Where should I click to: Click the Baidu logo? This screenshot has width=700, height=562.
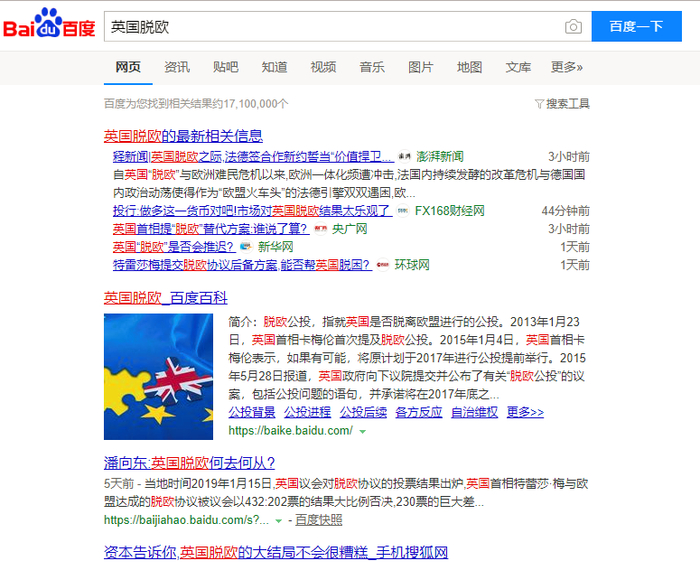[49, 24]
